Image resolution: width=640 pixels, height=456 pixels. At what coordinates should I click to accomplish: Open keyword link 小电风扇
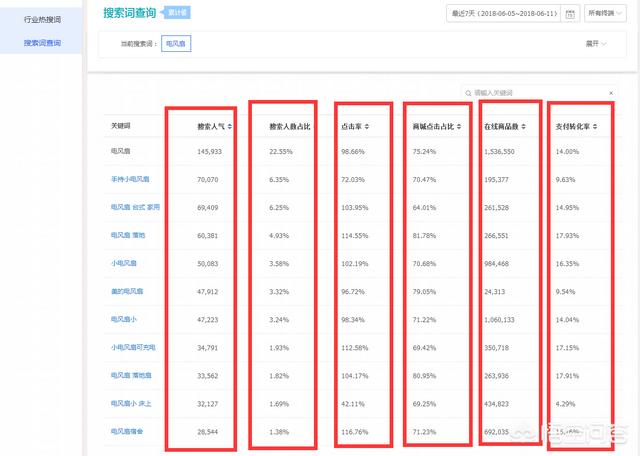coord(124,263)
